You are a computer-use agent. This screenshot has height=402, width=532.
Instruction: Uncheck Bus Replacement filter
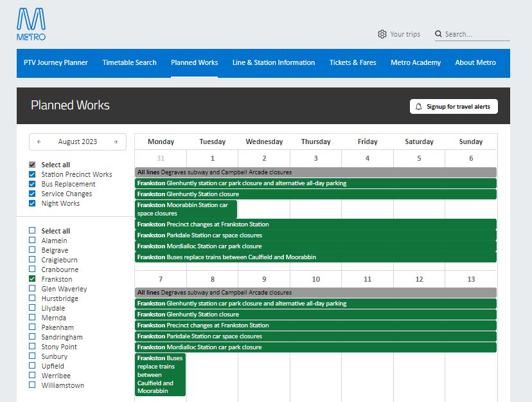(32, 184)
